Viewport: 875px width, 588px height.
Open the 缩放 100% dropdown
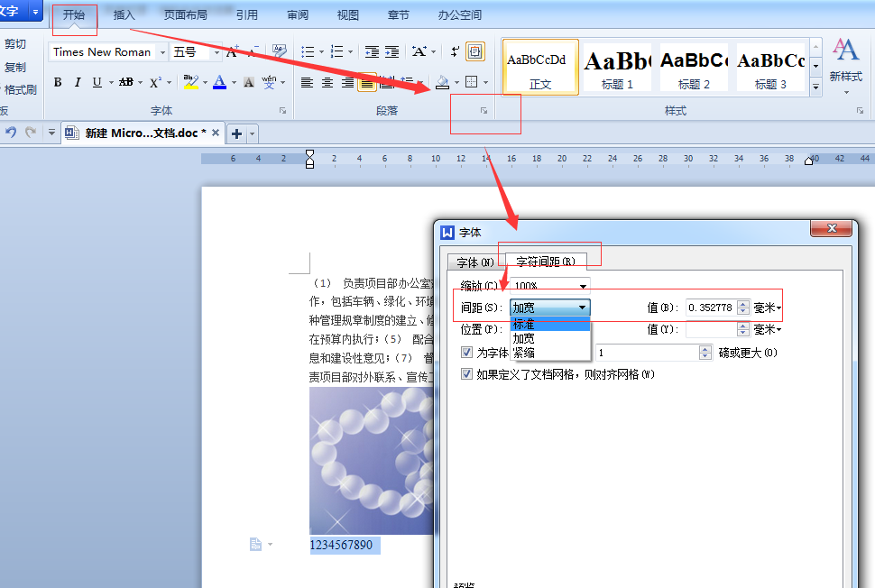click(550, 286)
